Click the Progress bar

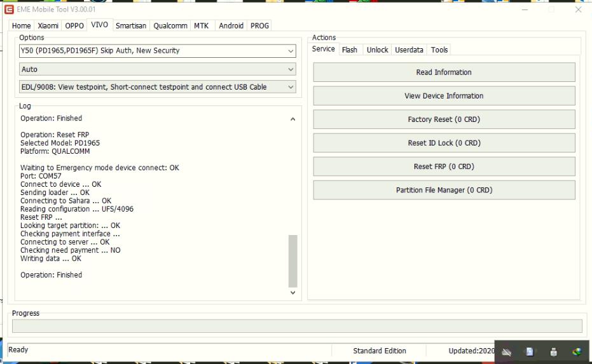click(x=297, y=326)
